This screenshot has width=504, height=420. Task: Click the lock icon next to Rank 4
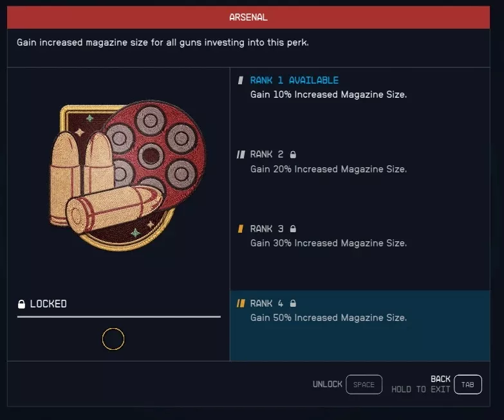293,304
